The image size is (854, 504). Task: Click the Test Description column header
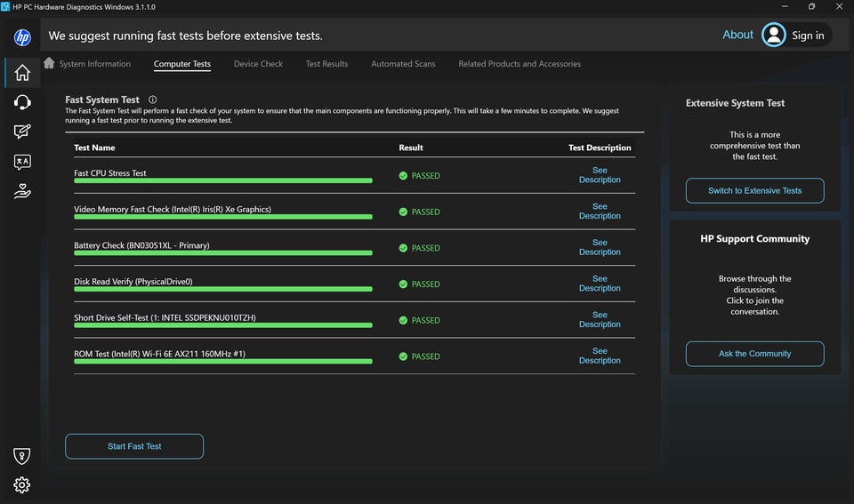pyautogui.click(x=600, y=148)
